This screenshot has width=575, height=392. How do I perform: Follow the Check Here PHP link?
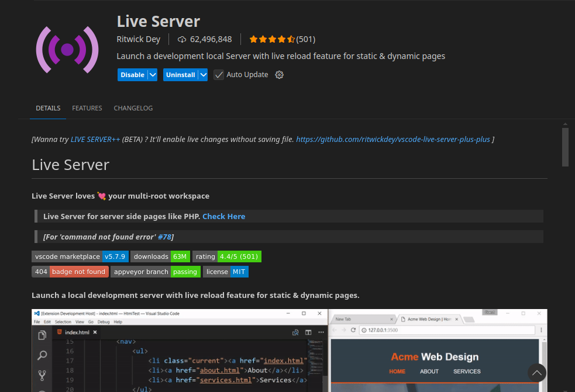click(x=223, y=216)
